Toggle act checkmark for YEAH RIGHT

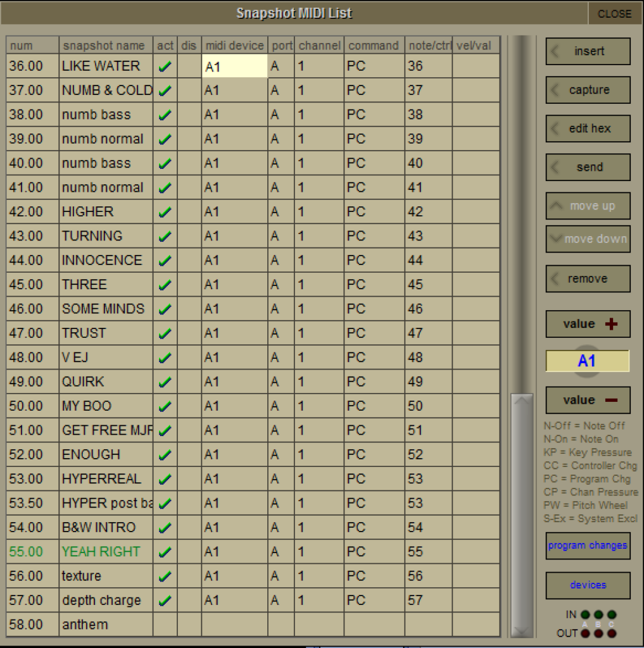tap(165, 552)
